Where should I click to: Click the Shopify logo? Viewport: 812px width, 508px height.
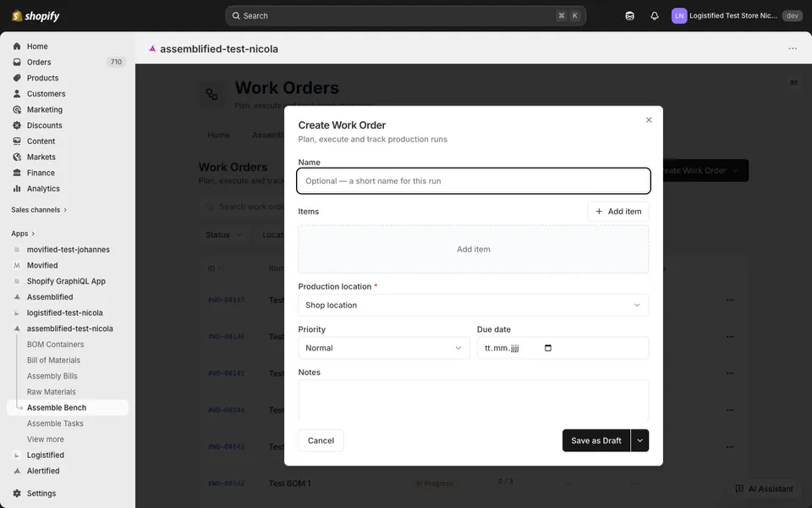click(x=36, y=16)
